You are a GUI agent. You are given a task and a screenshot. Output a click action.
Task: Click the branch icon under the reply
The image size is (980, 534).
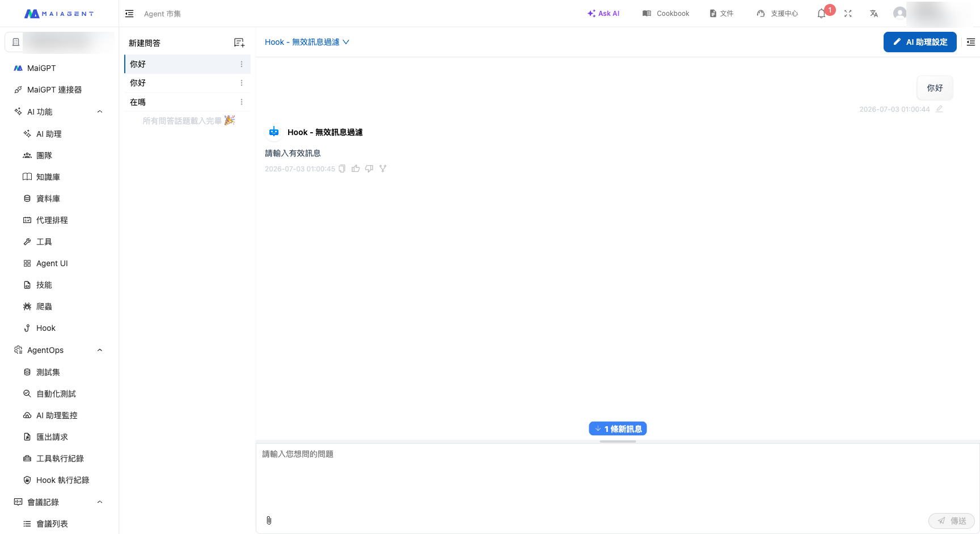pos(383,169)
